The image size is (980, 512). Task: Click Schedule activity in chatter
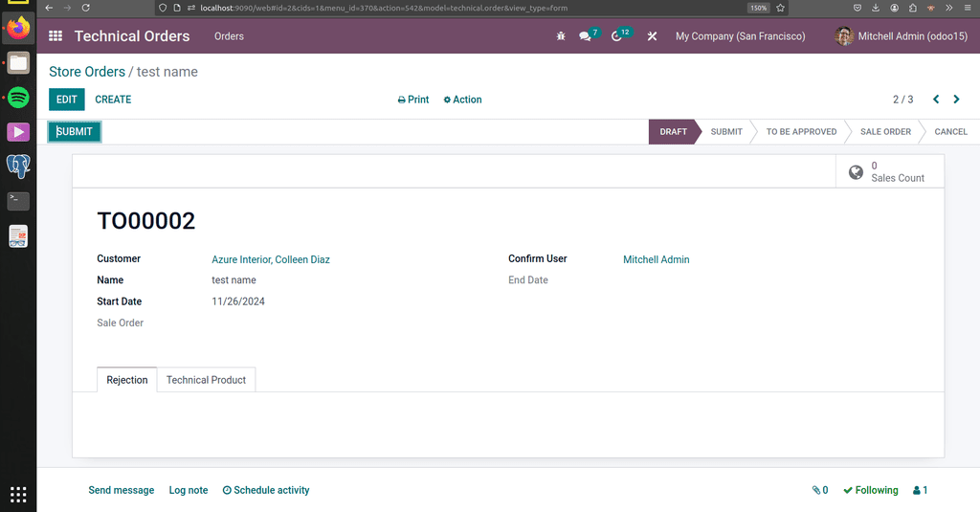[x=266, y=490]
